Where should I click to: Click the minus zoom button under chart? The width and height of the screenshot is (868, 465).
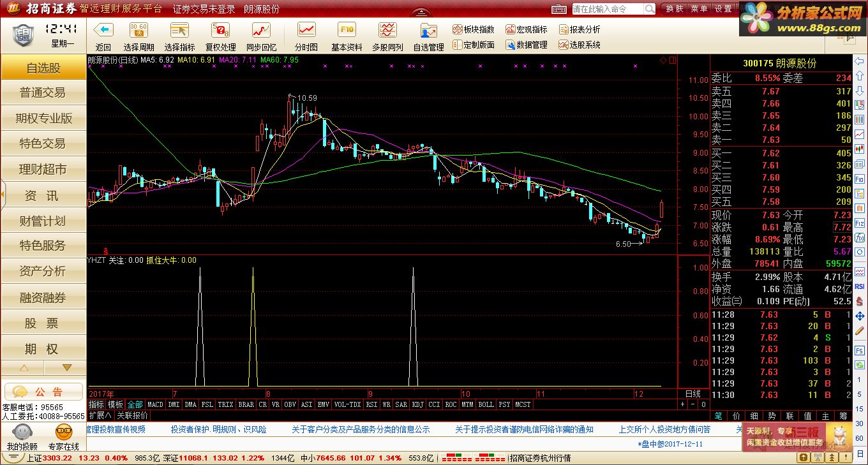click(x=692, y=404)
